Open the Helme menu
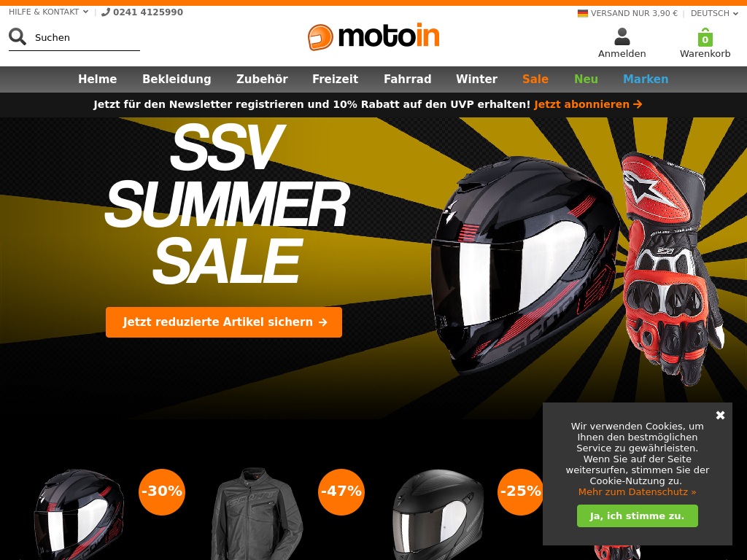Viewport: 747px width, 560px height. coord(98,79)
